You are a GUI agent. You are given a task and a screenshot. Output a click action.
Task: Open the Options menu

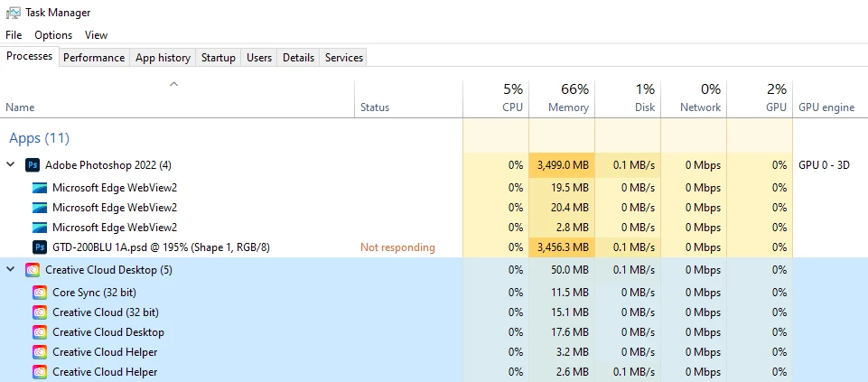(x=53, y=35)
